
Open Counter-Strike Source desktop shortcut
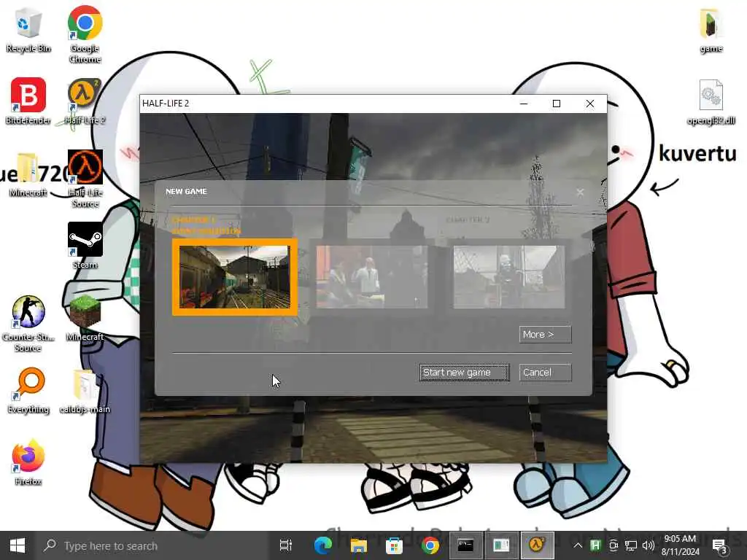point(28,324)
